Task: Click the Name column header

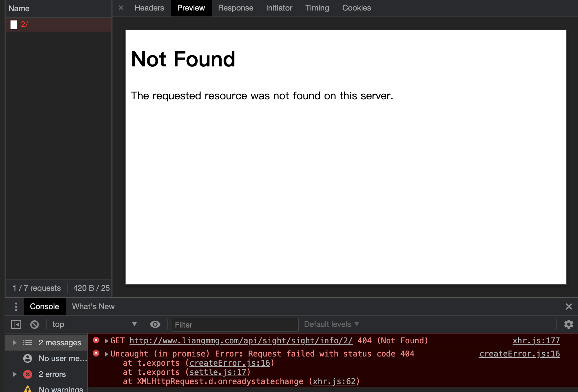Action: point(59,9)
